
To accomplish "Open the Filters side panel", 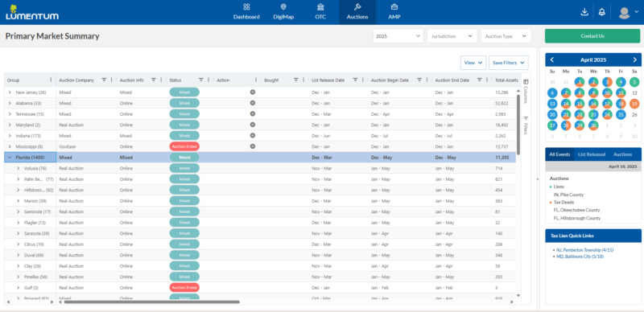I will click(526, 125).
